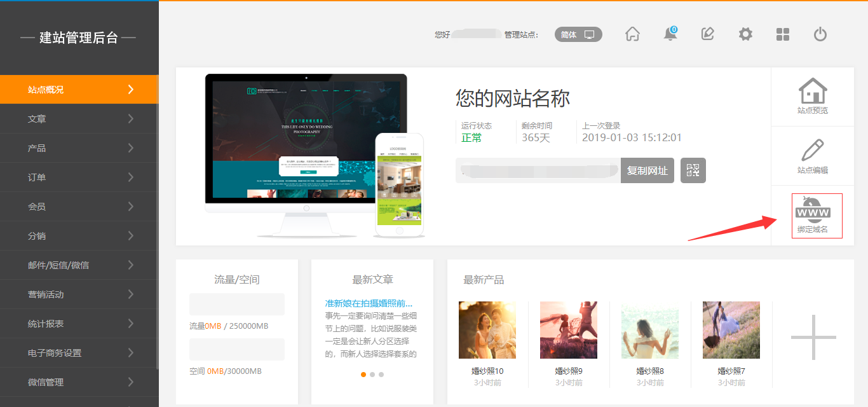Click the 复制网址 button

click(x=647, y=170)
